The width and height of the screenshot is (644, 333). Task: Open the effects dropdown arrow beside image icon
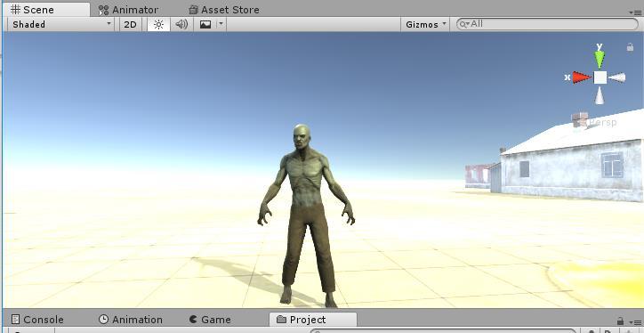click(x=221, y=24)
